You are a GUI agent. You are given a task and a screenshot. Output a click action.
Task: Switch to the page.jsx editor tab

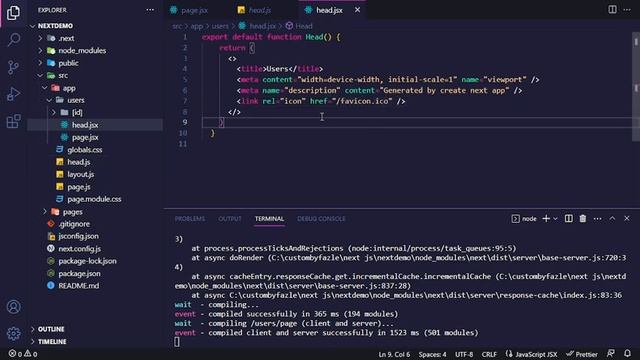click(190, 10)
